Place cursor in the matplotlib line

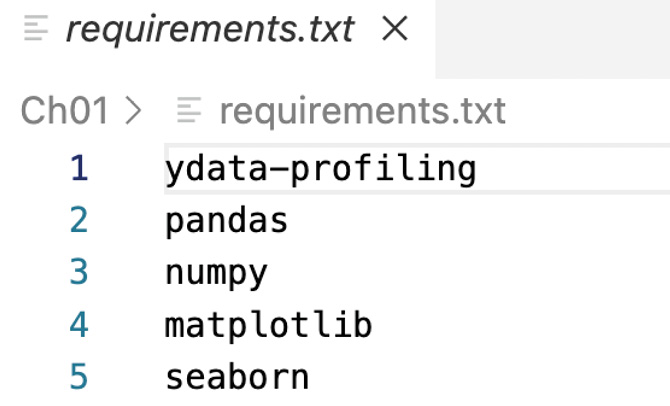(268, 326)
